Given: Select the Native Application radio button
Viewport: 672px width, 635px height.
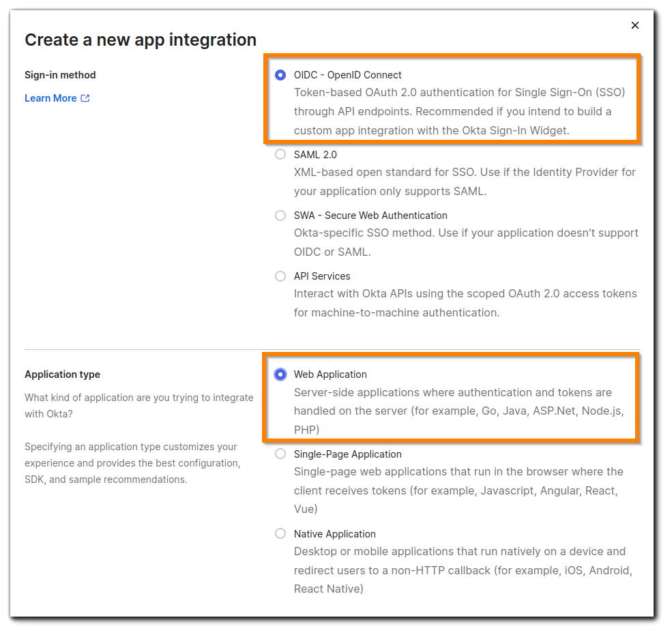Looking at the screenshot, I should [280, 533].
